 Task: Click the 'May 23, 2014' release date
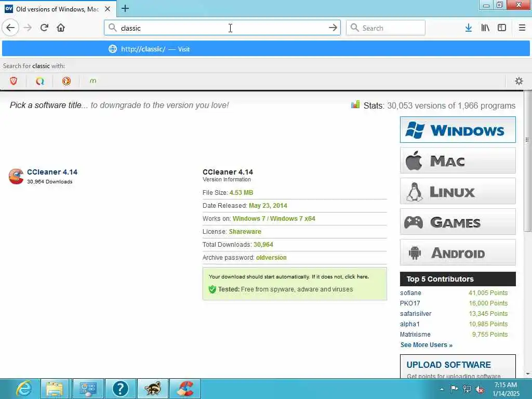268,206
